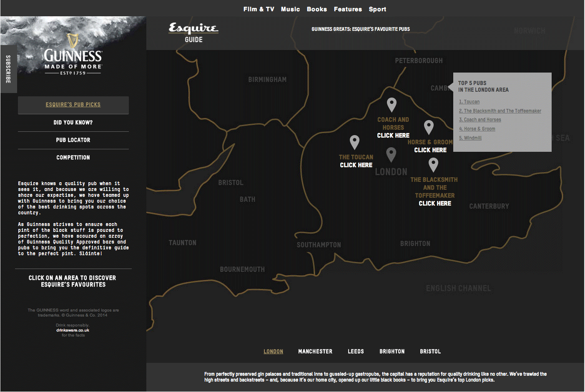Click Here under Coach and Horses

pyautogui.click(x=393, y=136)
